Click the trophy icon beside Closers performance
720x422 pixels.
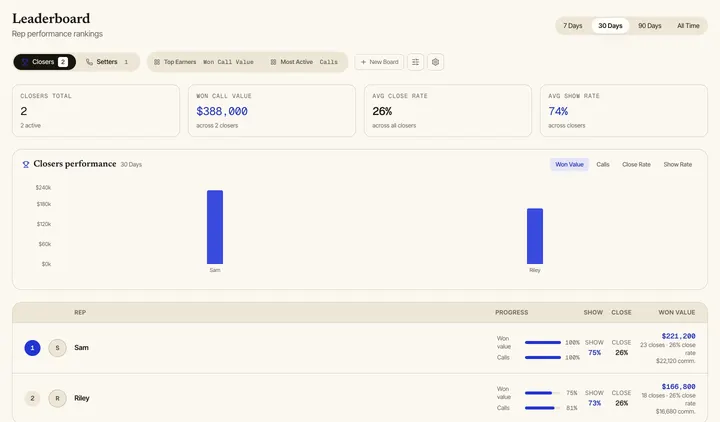click(x=26, y=164)
